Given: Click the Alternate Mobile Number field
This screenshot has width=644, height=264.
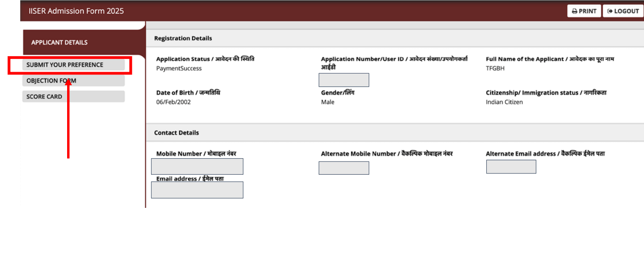Looking at the screenshot, I should click(344, 168).
